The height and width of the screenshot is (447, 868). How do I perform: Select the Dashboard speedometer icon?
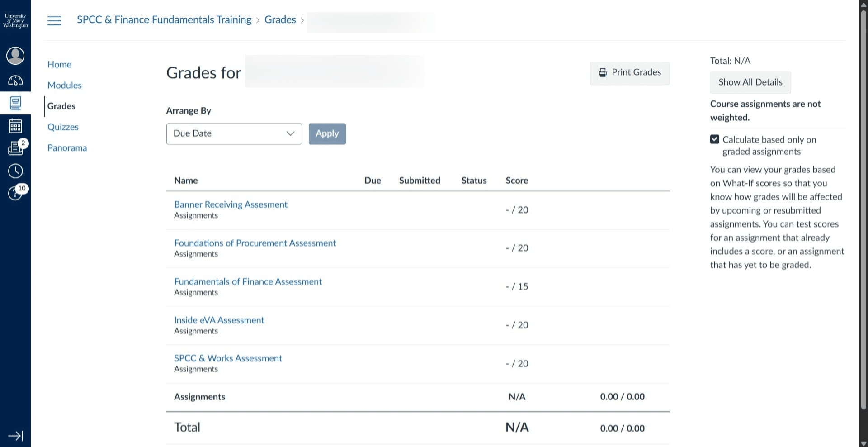click(15, 81)
